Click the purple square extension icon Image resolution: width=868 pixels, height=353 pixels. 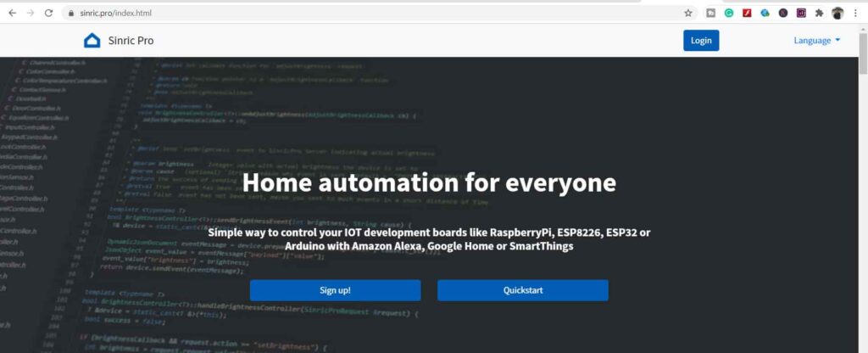tap(800, 13)
